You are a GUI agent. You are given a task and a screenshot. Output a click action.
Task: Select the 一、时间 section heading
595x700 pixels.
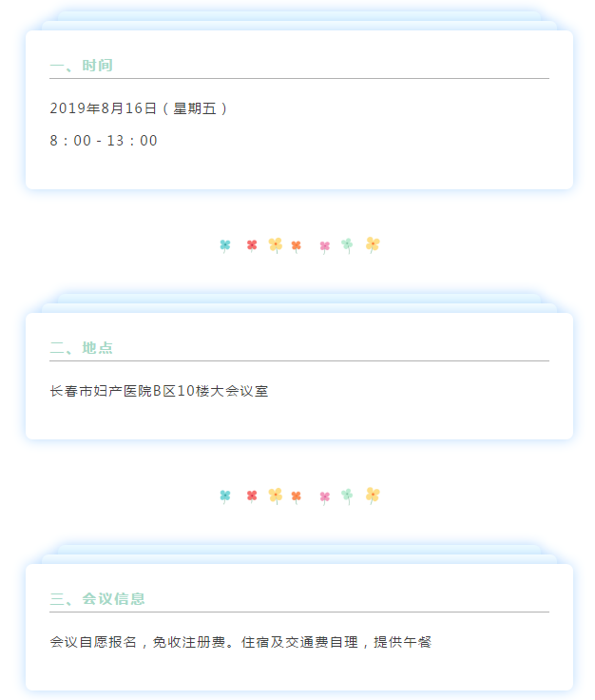(81, 66)
